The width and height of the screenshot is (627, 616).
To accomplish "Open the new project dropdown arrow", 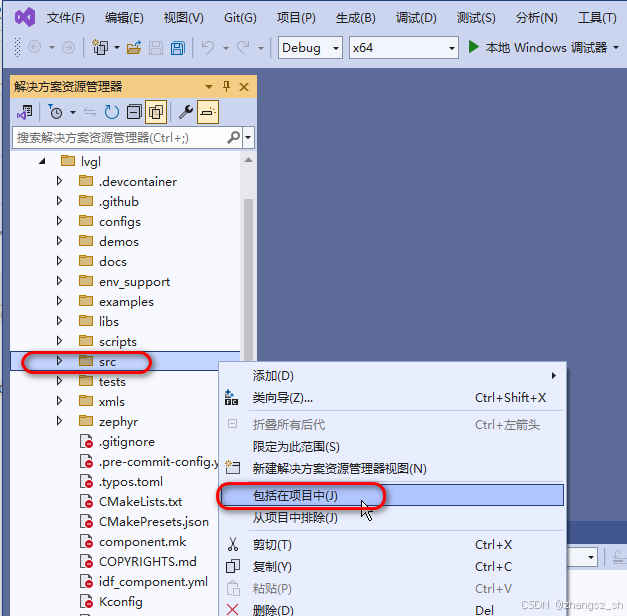I will click(x=117, y=48).
